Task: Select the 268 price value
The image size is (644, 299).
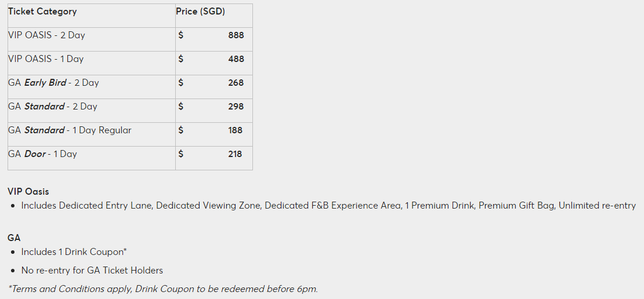Action: (x=236, y=83)
